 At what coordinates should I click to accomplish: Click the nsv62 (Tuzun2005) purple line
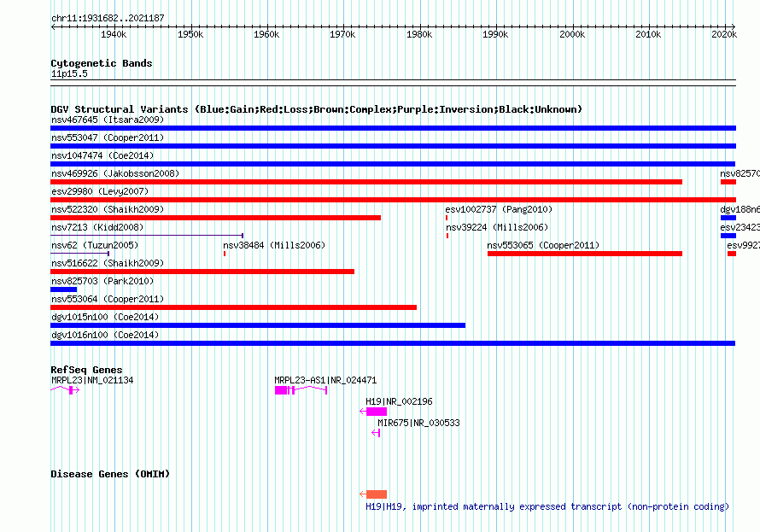click(x=80, y=254)
